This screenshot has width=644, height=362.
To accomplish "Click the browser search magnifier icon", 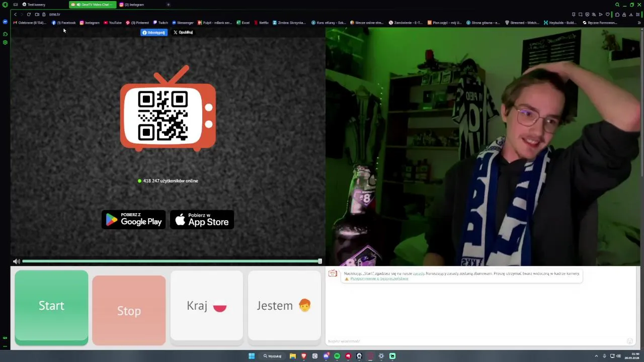I will click(617, 5).
